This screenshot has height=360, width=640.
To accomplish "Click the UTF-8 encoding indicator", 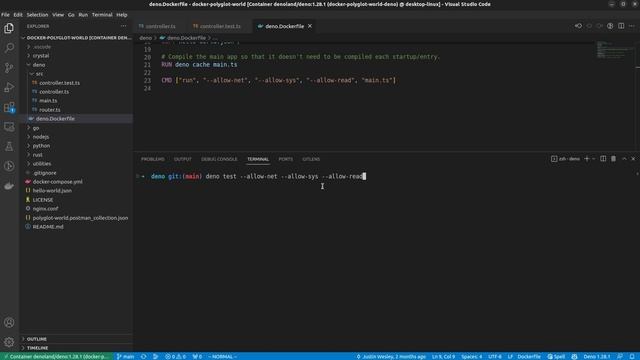I will (495, 356).
